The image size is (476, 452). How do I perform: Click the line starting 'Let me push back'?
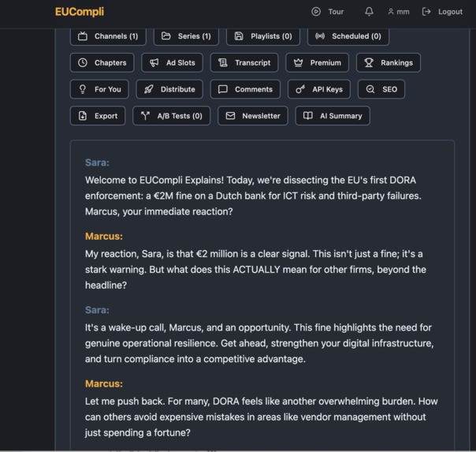pyautogui.click(x=262, y=402)
